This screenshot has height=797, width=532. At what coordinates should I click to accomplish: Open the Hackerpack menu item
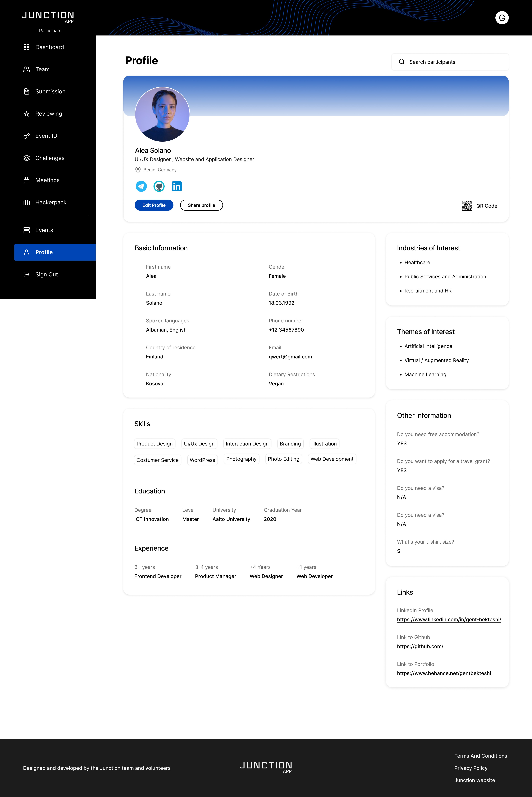pyautogui.click(x=51, y=202)
